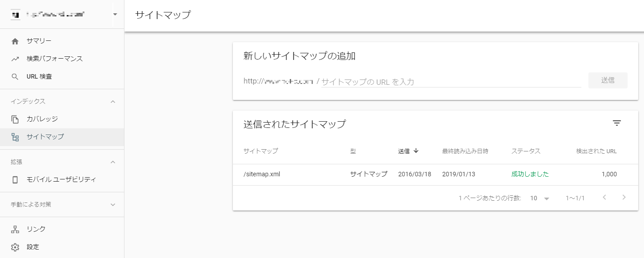Click the サイトマップ tree icon in sidebar

pos(15,137)
